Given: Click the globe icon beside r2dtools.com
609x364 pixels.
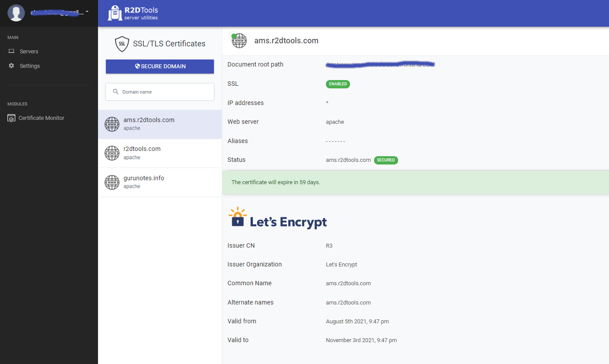Looking at the screenshot, I should point(112,153).
